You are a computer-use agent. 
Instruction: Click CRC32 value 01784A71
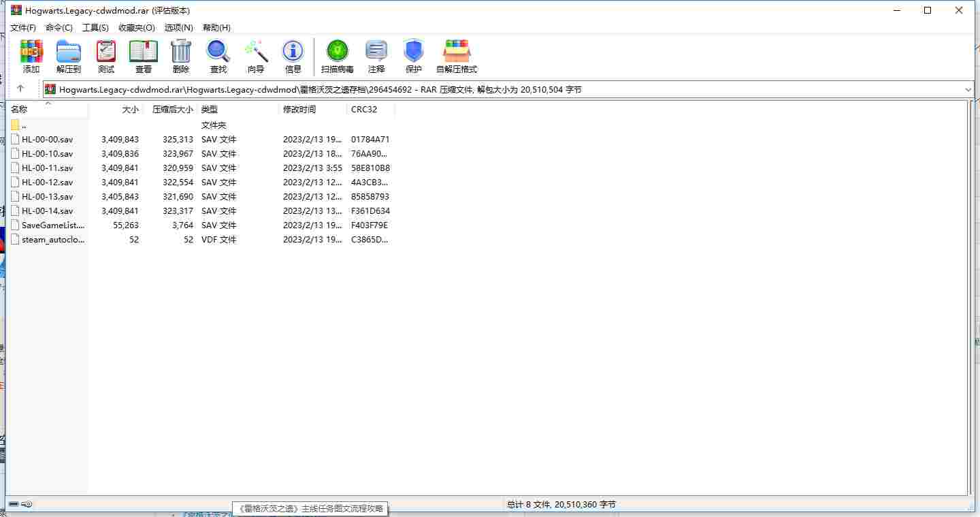coord(370,139)
